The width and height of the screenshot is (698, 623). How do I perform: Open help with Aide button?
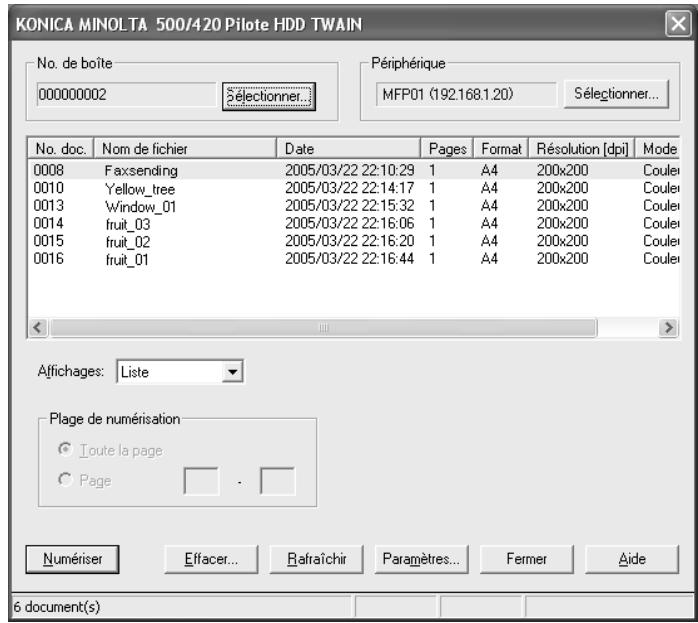click(632, 559)
